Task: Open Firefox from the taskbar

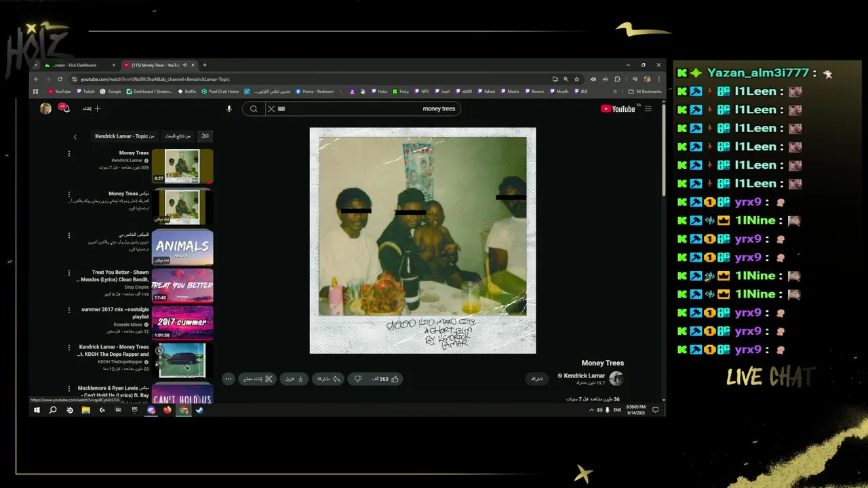Action: [167, 410]
